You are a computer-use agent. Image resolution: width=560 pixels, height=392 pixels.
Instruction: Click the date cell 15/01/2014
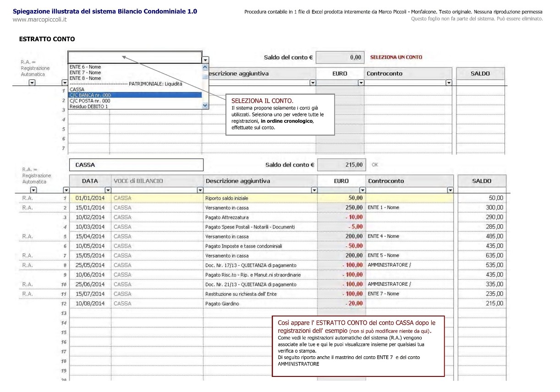tap(90, 207)
